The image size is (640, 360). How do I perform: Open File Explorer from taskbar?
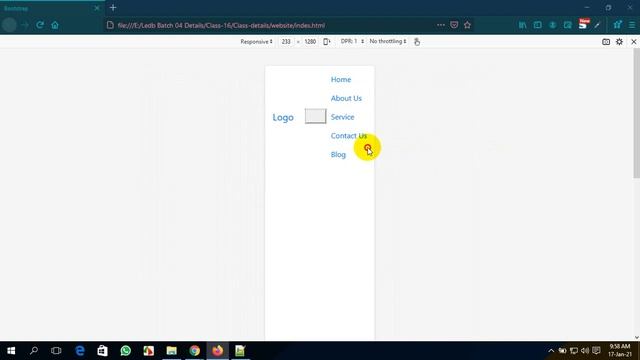coord(171,351)
